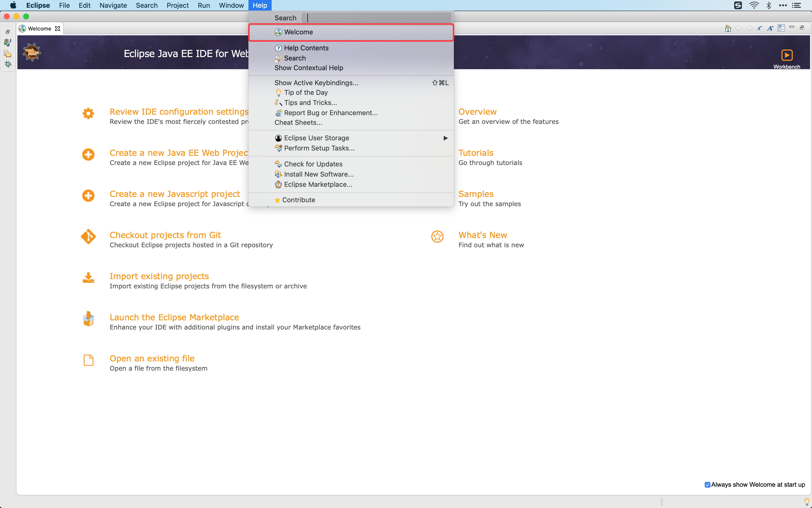
Task: Click restore icon at right of Welcome toolbar
Action: click(x=802, y=28)
